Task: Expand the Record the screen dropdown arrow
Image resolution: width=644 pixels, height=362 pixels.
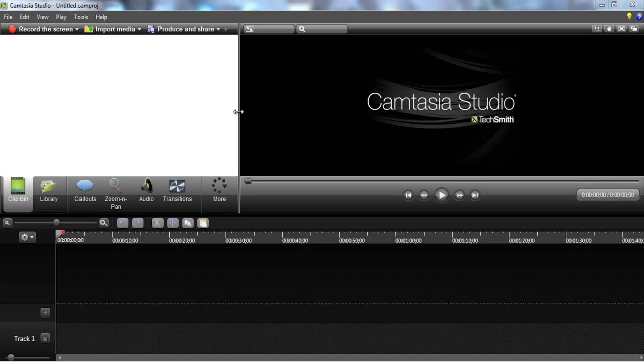Action: coord(77,29)
